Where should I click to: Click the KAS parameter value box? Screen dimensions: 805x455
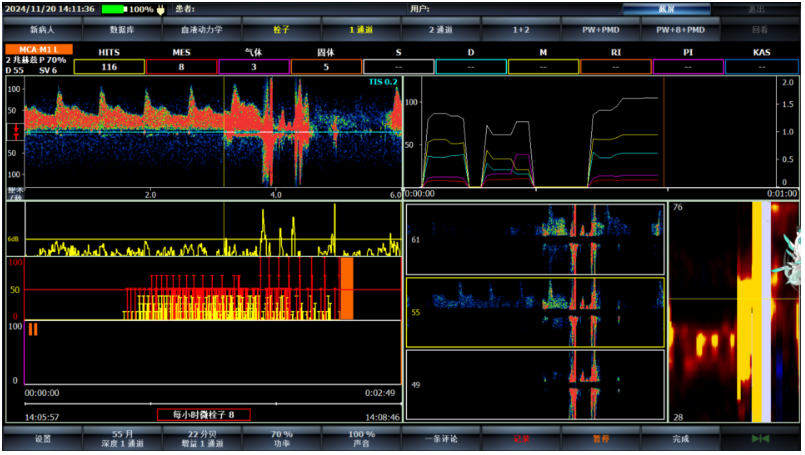[x=761, y=67]
